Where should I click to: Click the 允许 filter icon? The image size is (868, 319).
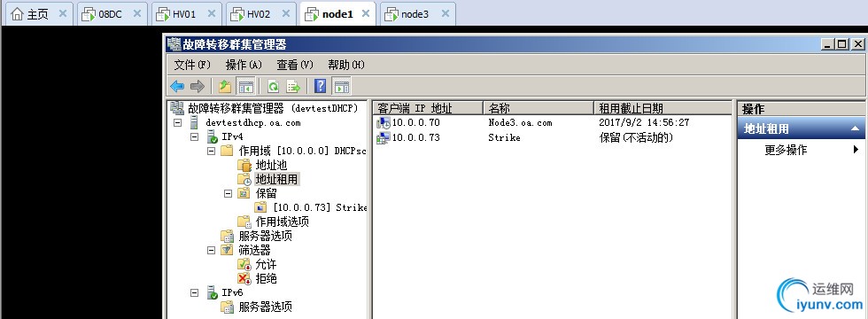point(244,264)
